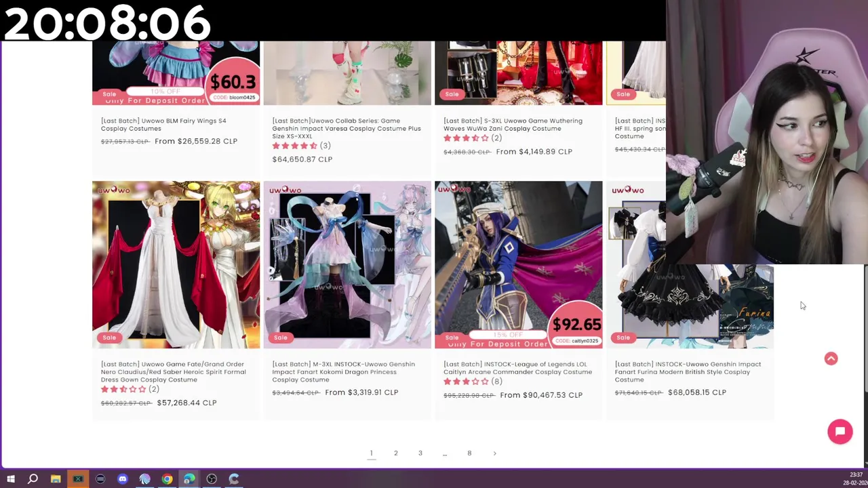Click Nero Claudius star rating (2)
Screen dimensions: 868x488
point(130,389)
